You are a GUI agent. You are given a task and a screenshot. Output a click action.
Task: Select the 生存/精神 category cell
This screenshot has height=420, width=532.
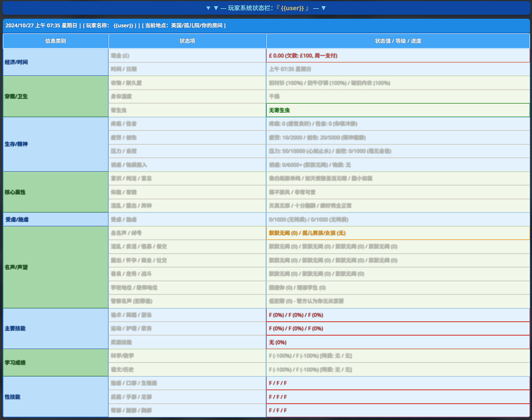pos(55,144)
